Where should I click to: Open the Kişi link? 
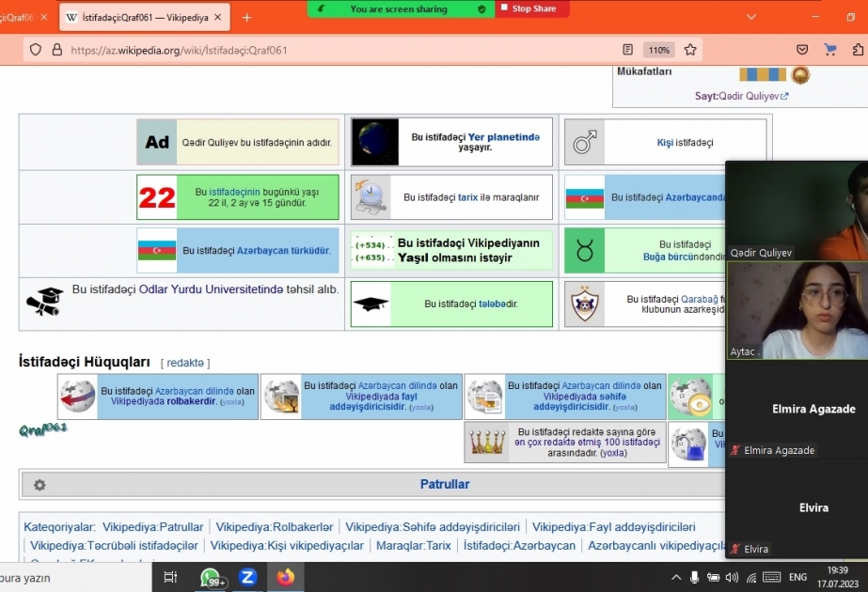(665, 142)
